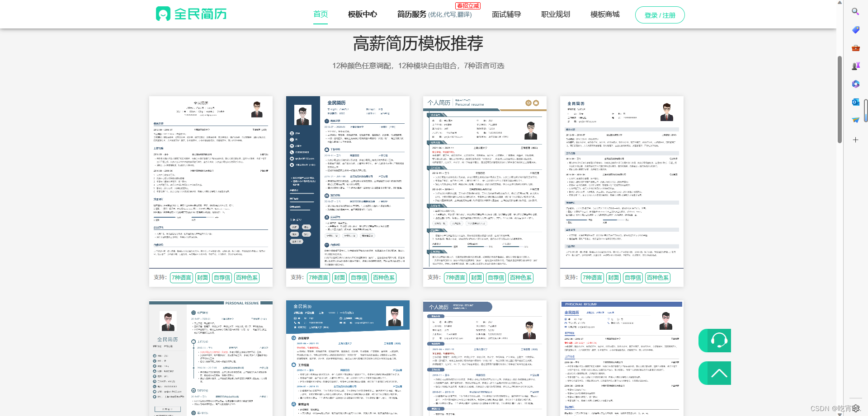Open the Drop paper-plane icon in sidebar
Viewport: 868px width, 416px height.
pos(855,120)
